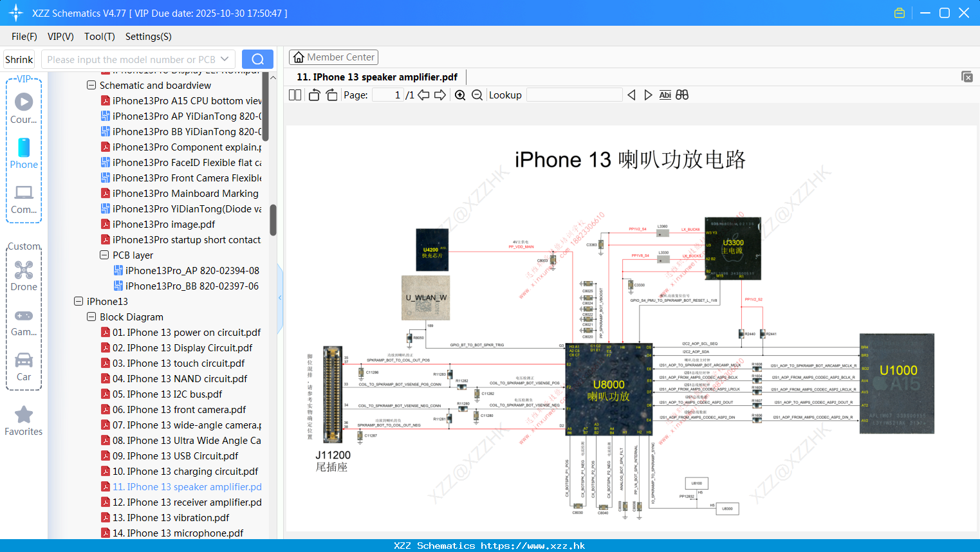Zoom out of the schematic

477,95
